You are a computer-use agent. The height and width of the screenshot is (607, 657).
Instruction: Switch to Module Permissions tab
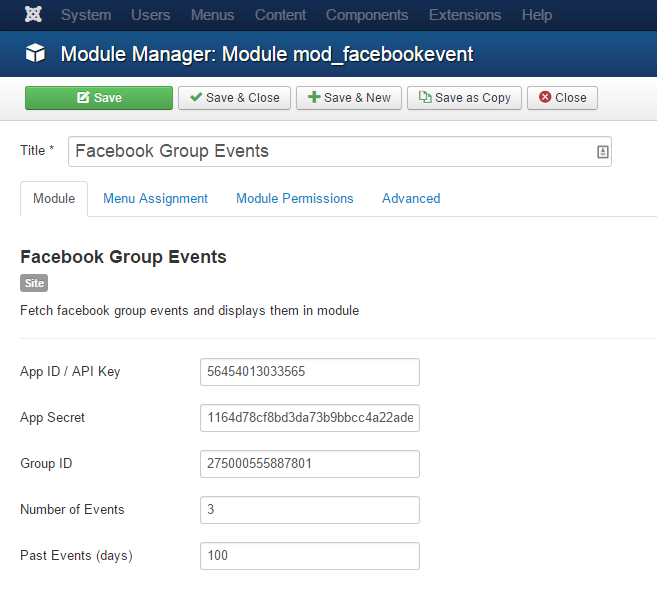[295, 199]
